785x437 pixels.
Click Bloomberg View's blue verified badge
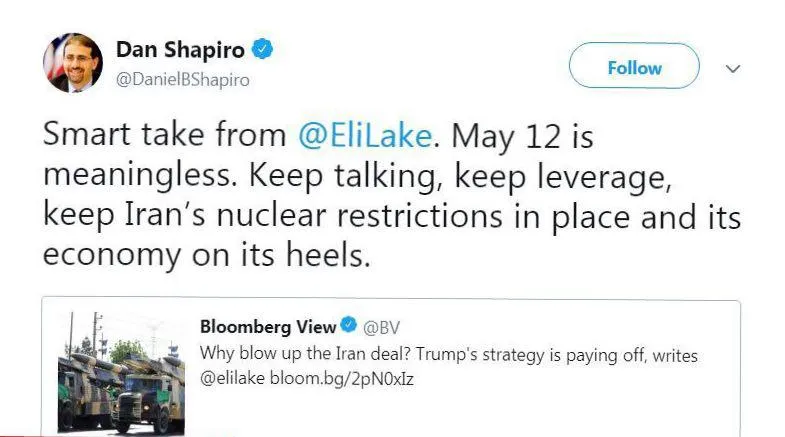click(348, 325)
